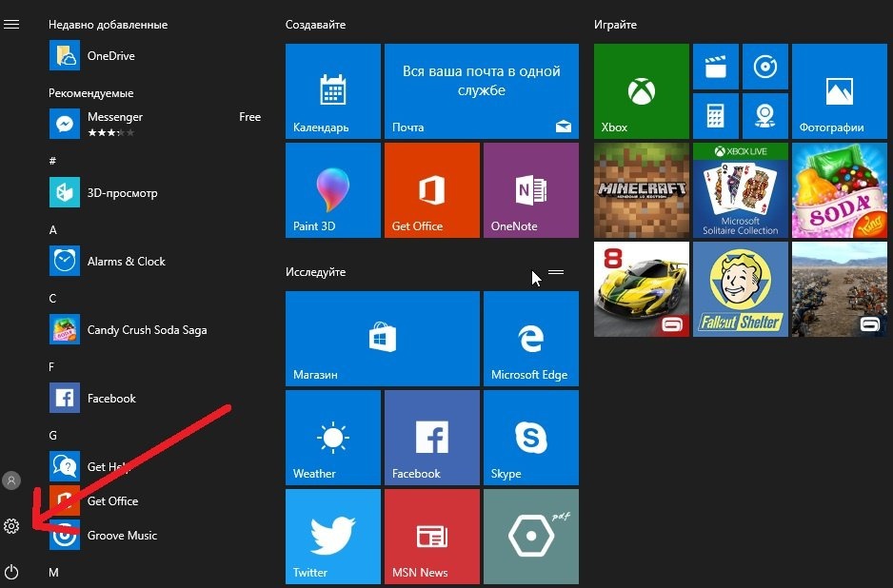The image size is (893, 588).
Task: Click the letter A group header
Action: pos(53,230)
